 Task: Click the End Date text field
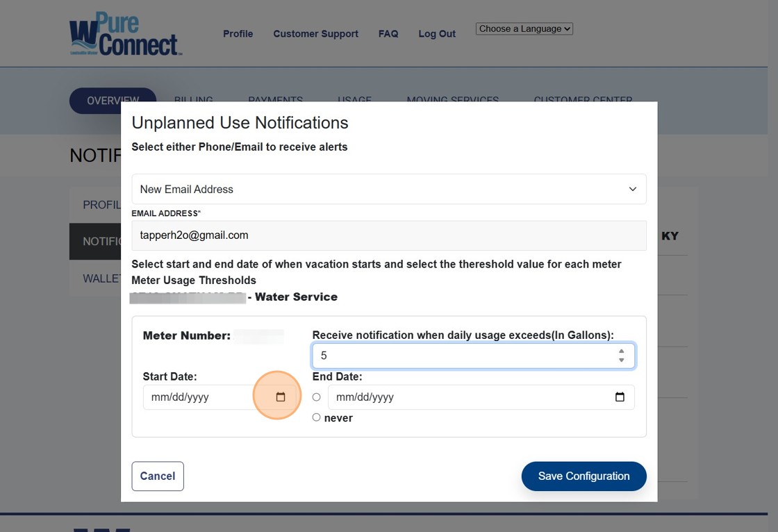pos(465,397)
